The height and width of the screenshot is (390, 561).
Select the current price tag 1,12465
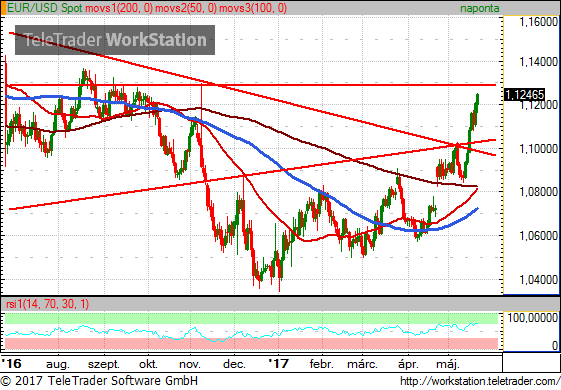(x=524, y=94)
